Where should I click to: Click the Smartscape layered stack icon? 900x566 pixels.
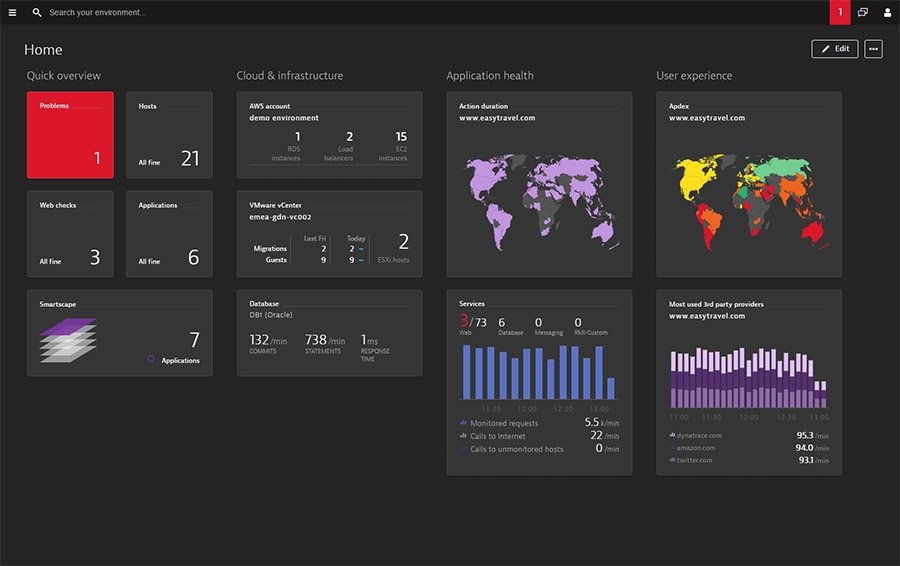pyautogui.click(x=68, y=340)
